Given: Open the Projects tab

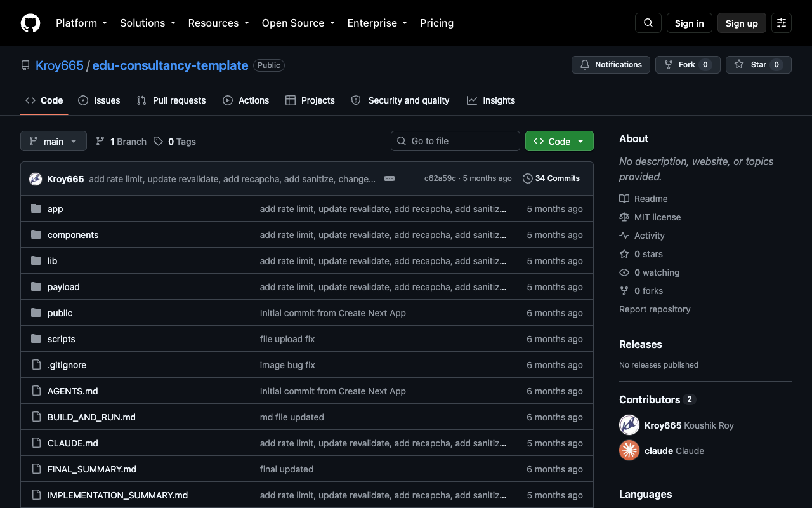Looking at the screenshot, I should click(x=310, y=100).
